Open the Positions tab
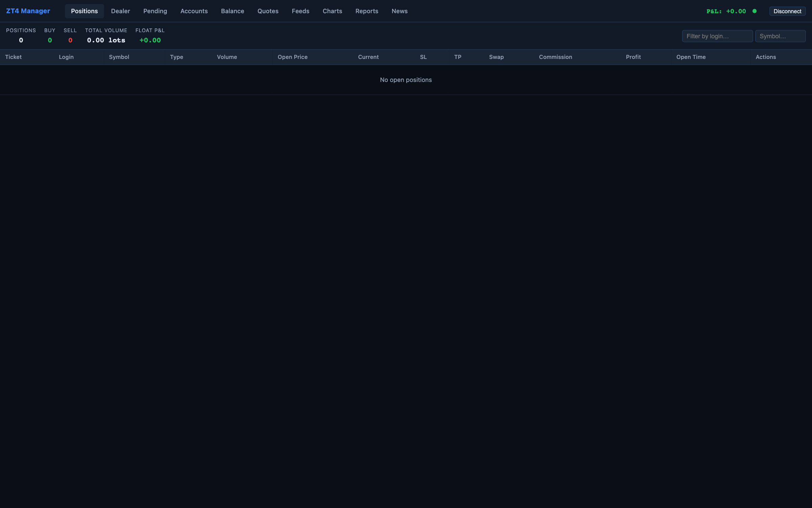 coord(84,11)
